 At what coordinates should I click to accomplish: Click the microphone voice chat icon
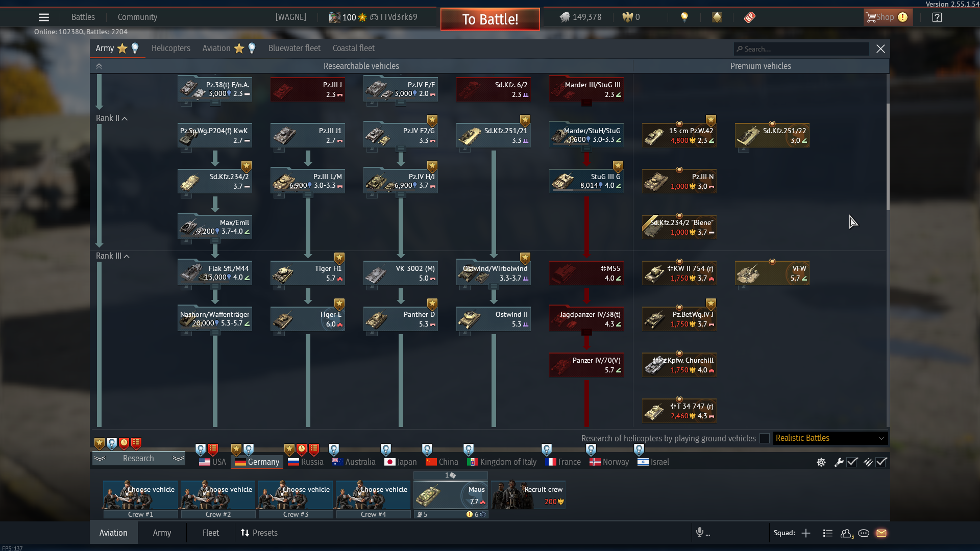pos(700,533)
